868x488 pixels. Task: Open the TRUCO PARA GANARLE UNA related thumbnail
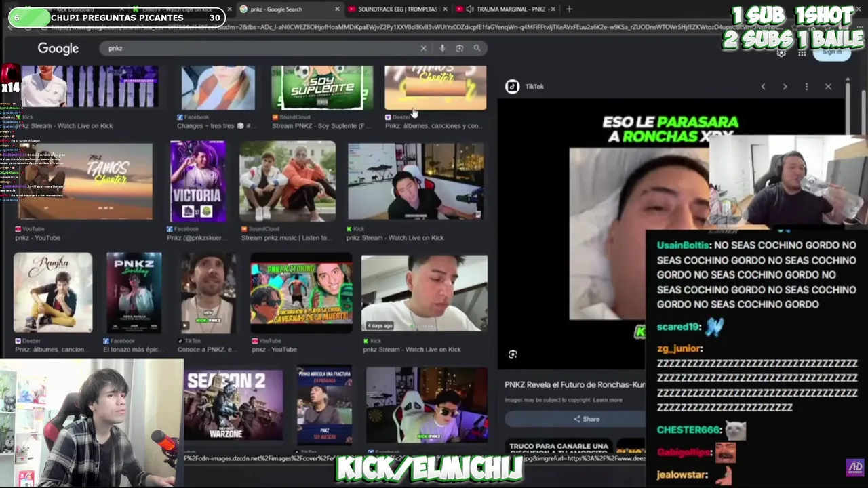pyautogui.click(x=559, y=447)
